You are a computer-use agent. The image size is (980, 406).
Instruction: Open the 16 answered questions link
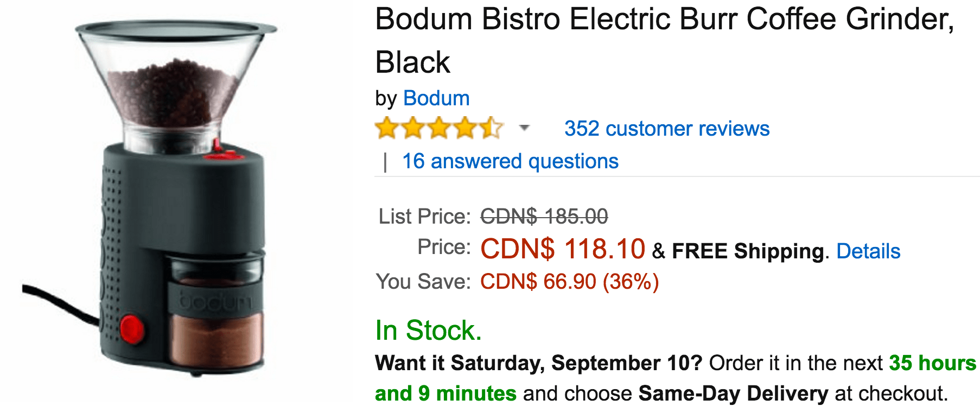point(510,161)
